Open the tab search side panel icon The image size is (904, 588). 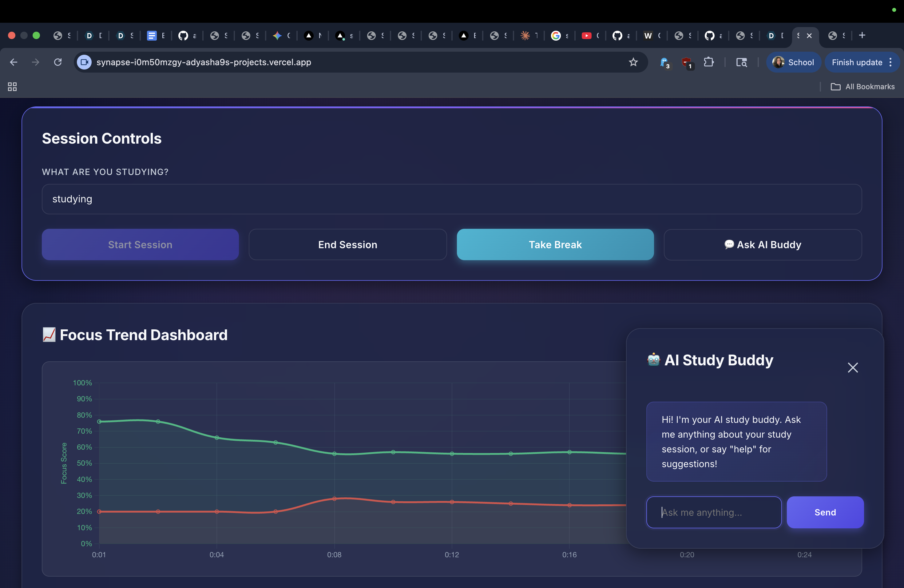point(741,62)
